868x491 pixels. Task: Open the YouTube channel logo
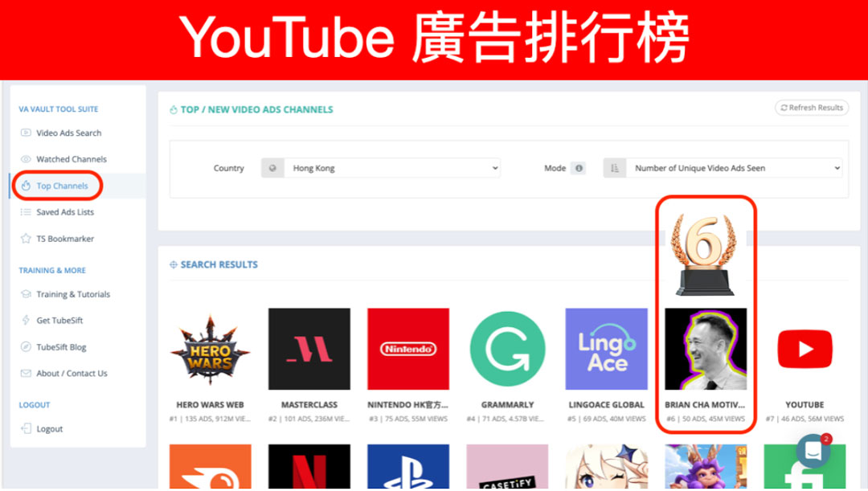(x=805, y=349)
